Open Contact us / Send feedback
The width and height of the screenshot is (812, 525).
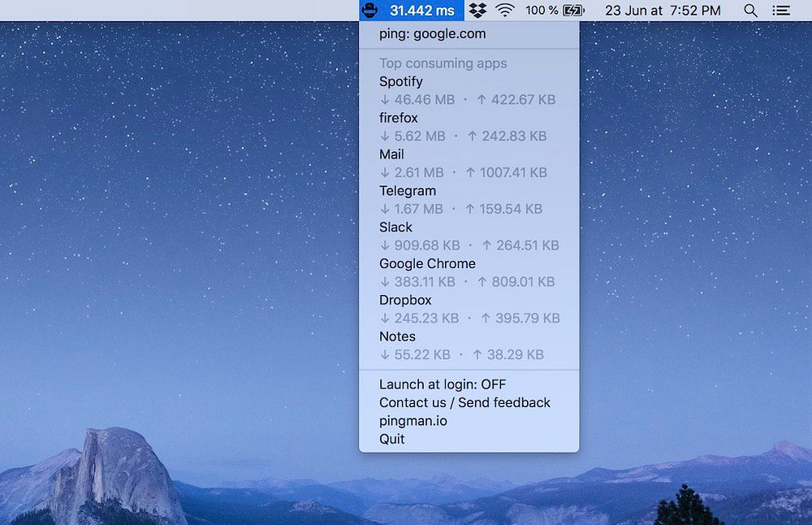(469, 403)
